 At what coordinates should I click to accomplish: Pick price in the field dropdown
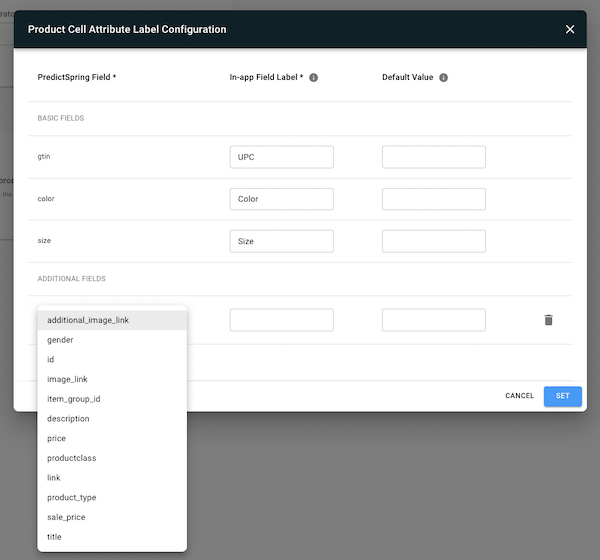(112, 438)
